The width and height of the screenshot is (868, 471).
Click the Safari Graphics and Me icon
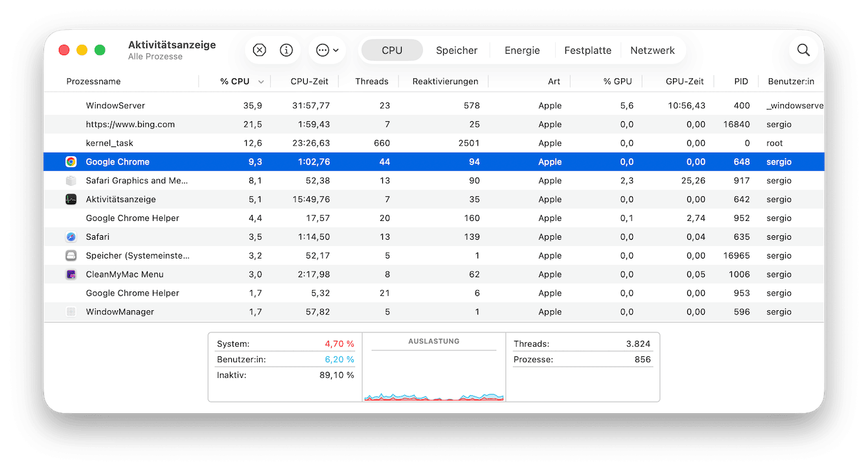click(71, 180)
